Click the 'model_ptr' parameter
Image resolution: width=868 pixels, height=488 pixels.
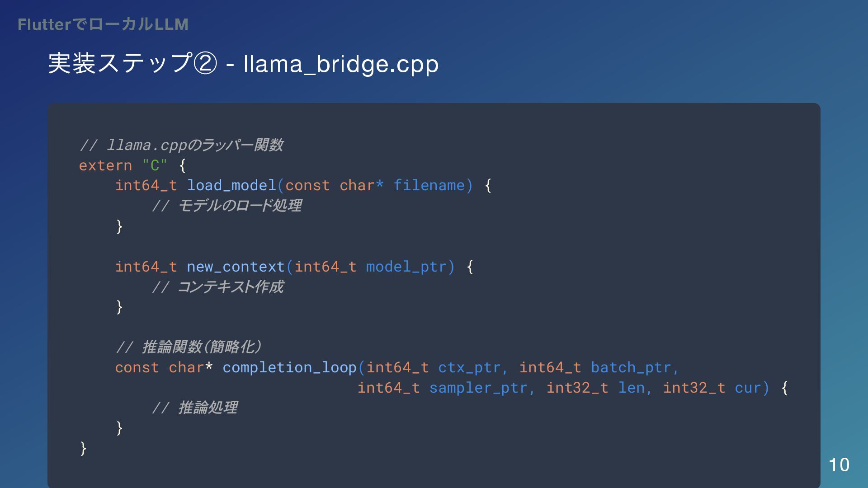(406, 267)
